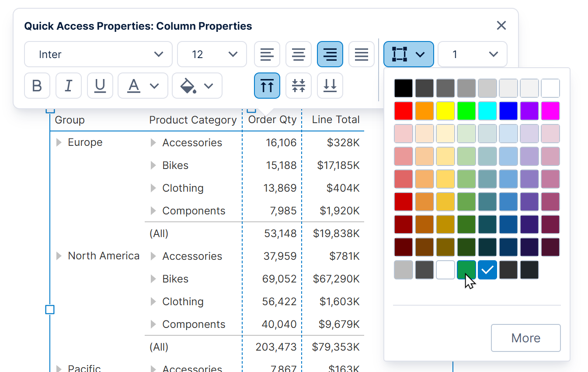
Task: Align cell content to the bottom
Action: tap(330, 86)
